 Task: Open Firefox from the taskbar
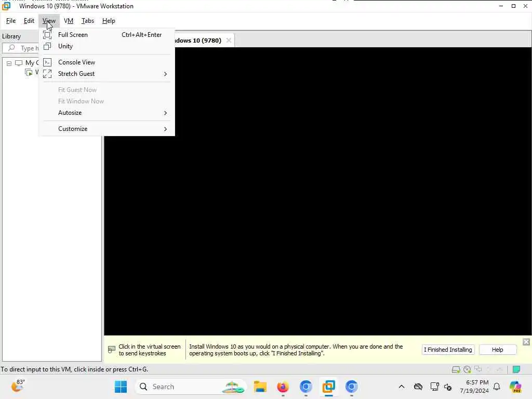click(283, 387)
